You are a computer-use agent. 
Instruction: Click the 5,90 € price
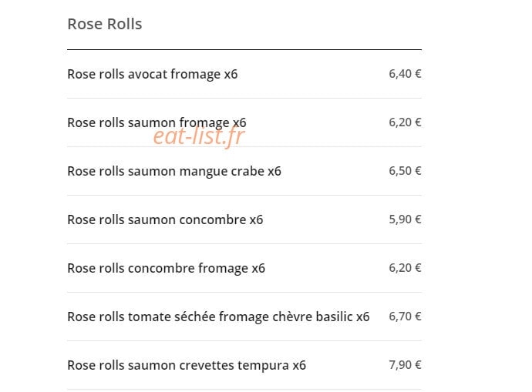coord(405,219)
